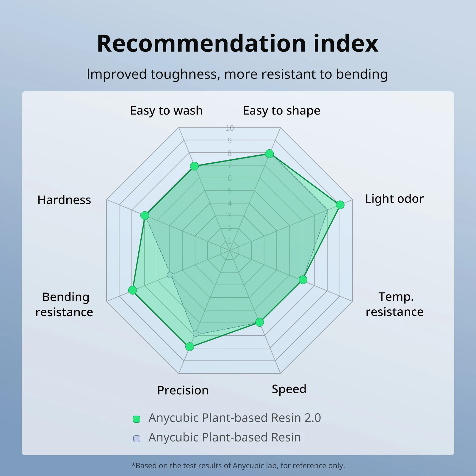The width and height of the screenshot is (476, 476).
Task: Click the Anycubic Plant-based Resin 2.0 legend label
Action: (x=235, y=418)
